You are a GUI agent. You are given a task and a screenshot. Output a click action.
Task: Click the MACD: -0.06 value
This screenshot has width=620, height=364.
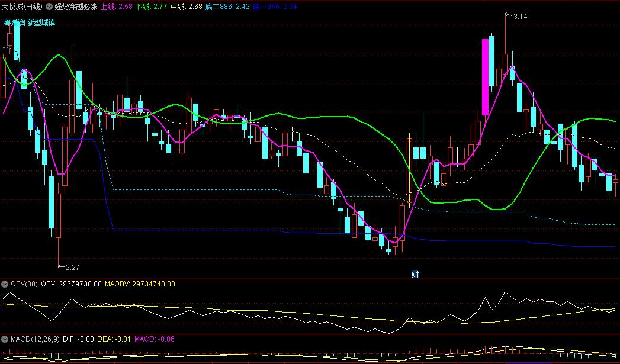point(155,339)
